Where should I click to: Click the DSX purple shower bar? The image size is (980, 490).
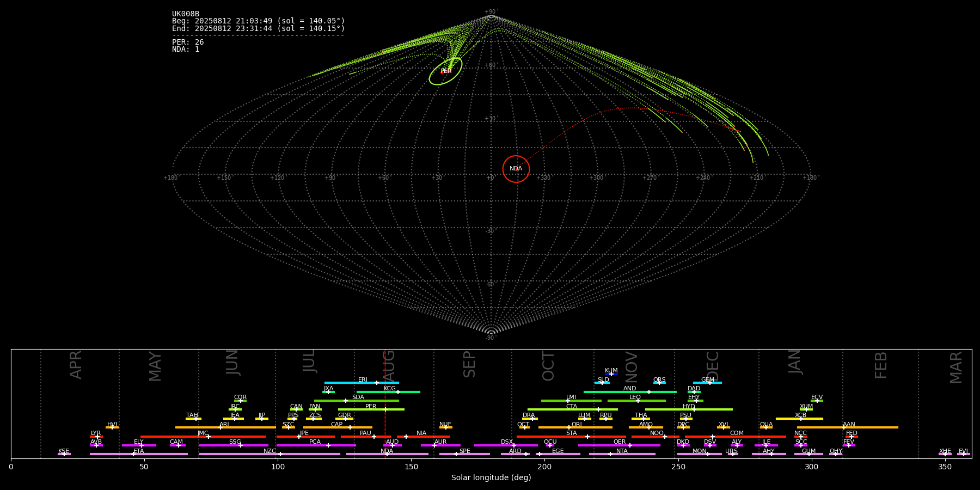506,445
